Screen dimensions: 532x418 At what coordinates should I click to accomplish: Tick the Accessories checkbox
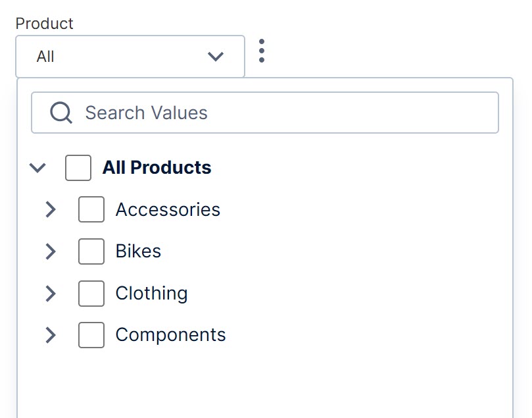(91, 210)
